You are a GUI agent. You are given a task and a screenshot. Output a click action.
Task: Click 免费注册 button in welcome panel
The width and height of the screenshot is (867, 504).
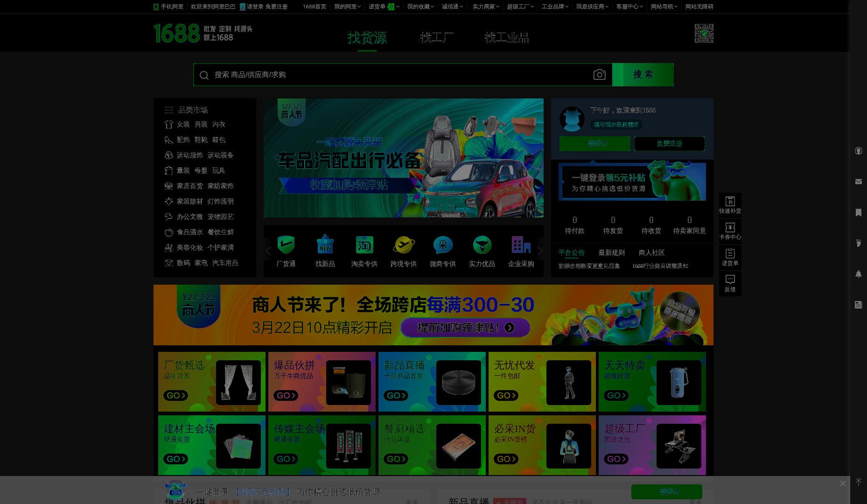tap(669, 144)
